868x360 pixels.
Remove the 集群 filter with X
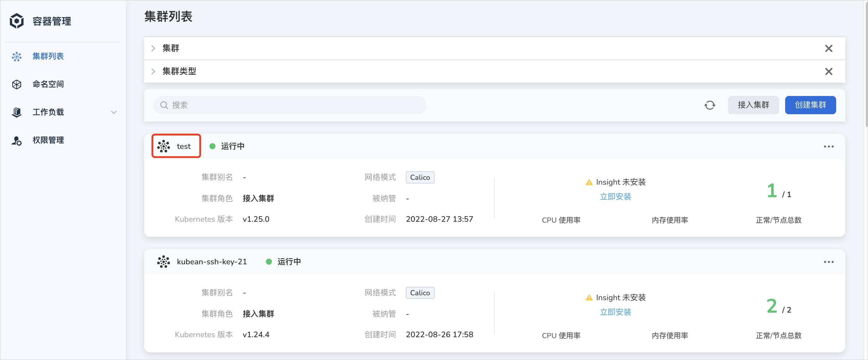pyautogui.click(x=829, y=48)
